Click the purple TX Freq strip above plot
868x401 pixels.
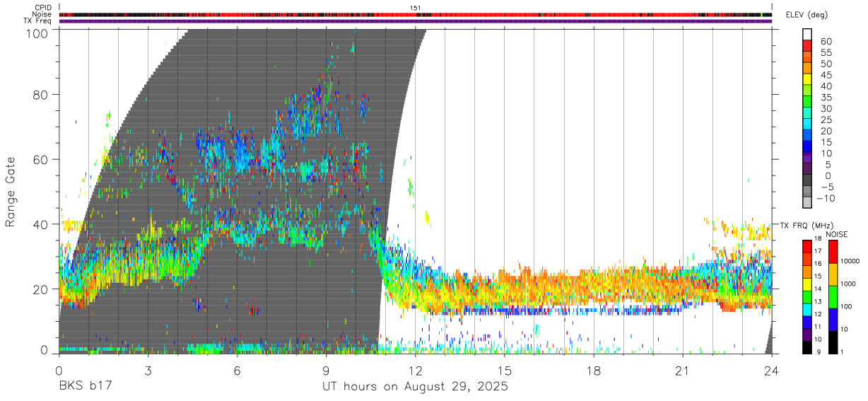[x=415, y=21]
